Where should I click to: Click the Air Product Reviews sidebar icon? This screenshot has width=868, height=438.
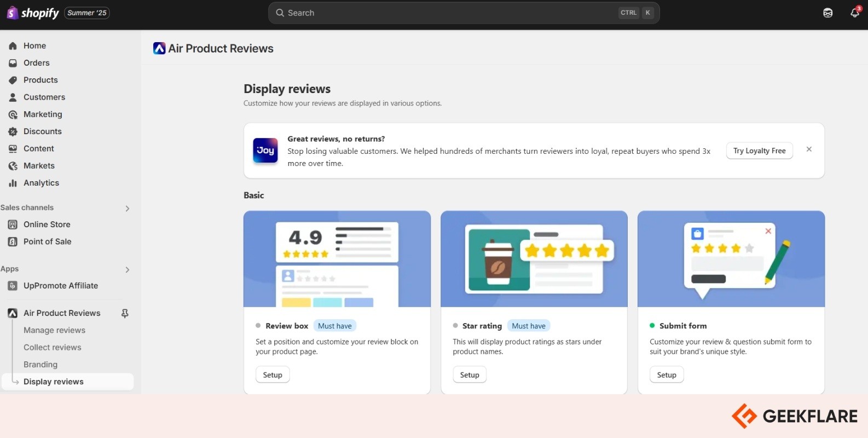coord(13,313)
